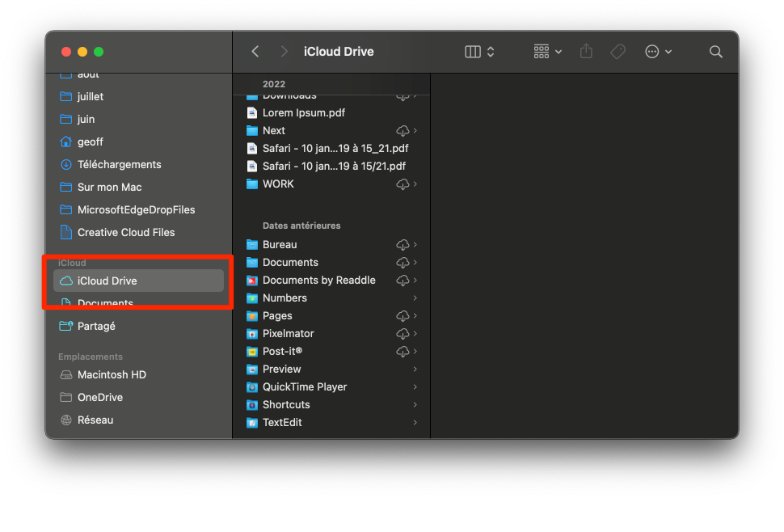Download Next folder via cloud icon

[x=403, y=131]
